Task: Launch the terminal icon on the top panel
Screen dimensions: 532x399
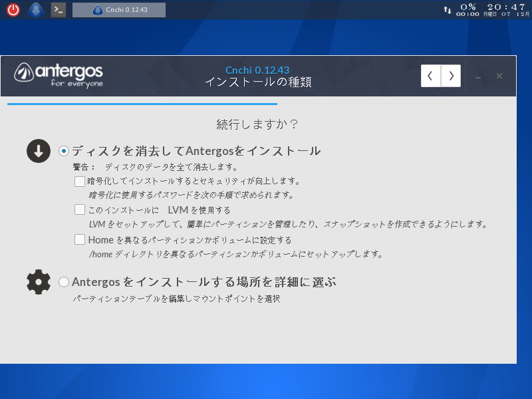Action: [x=58, y=9]
